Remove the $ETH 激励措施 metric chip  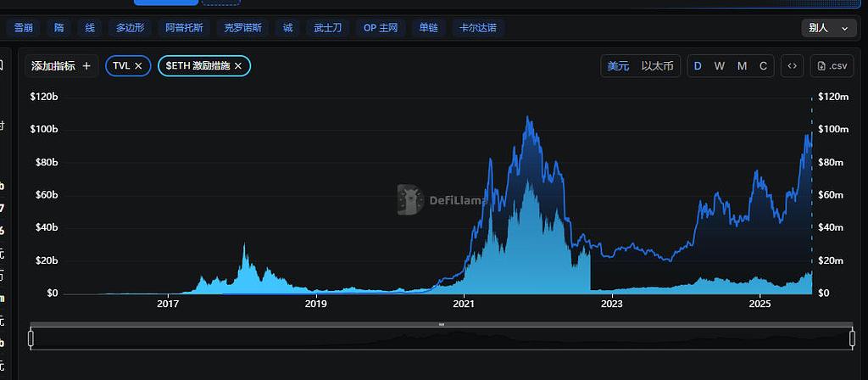[x=238, y=65]
